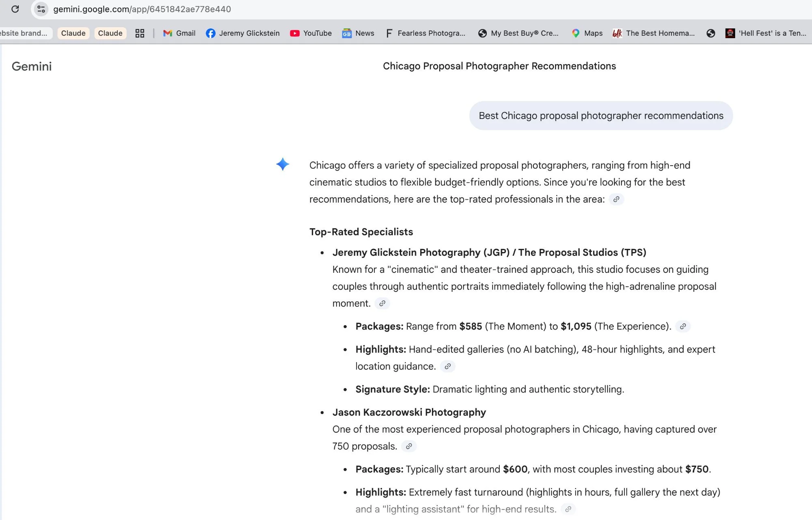Select the URL in the address bar
This screenshot has width=812, height=520.
tap(142, 9)
